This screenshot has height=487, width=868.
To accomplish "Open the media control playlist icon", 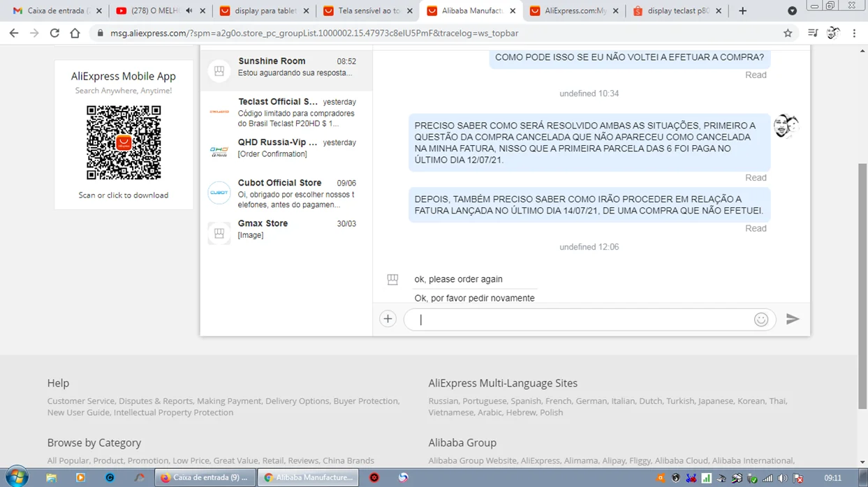I will click(813, 33).
